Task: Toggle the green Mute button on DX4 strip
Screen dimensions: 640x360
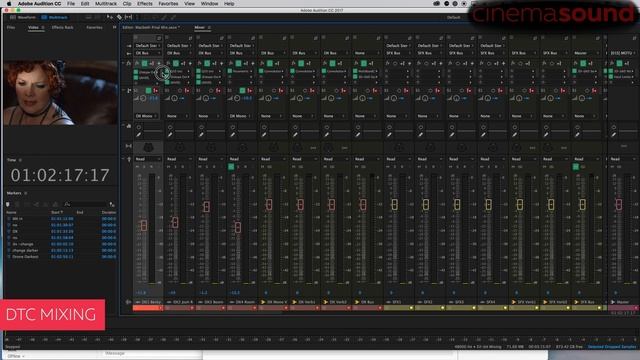Action: tap(231, 167)
